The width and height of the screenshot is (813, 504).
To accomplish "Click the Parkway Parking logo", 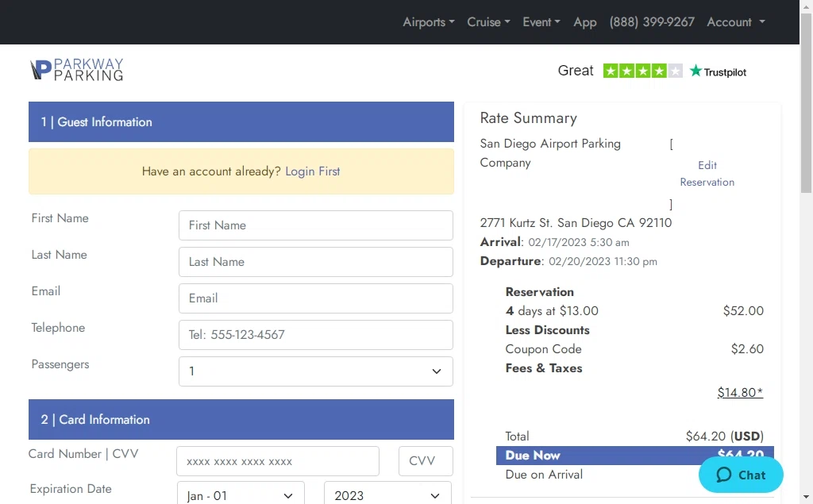I will click(x=77, y=70).
